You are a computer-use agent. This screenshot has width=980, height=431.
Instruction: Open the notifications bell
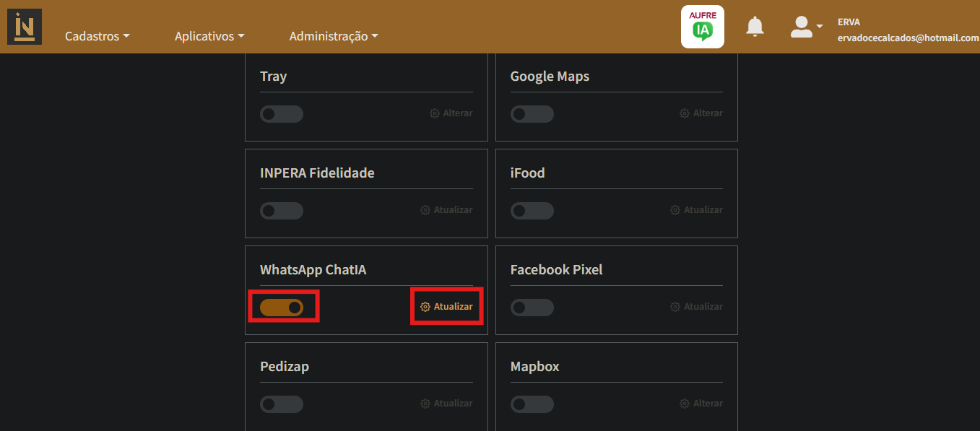[x=755, y=27]
